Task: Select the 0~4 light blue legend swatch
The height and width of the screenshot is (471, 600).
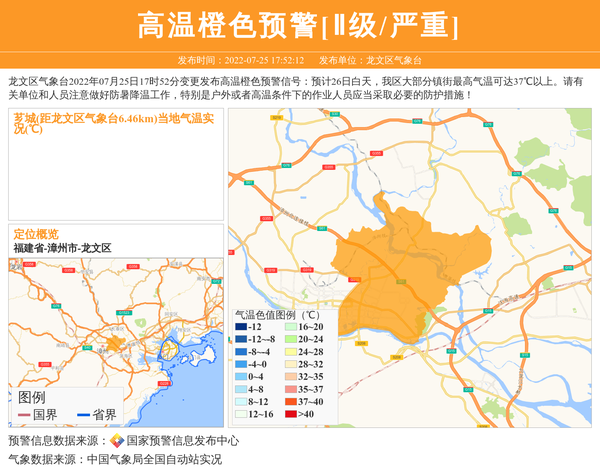Action: 241,377
